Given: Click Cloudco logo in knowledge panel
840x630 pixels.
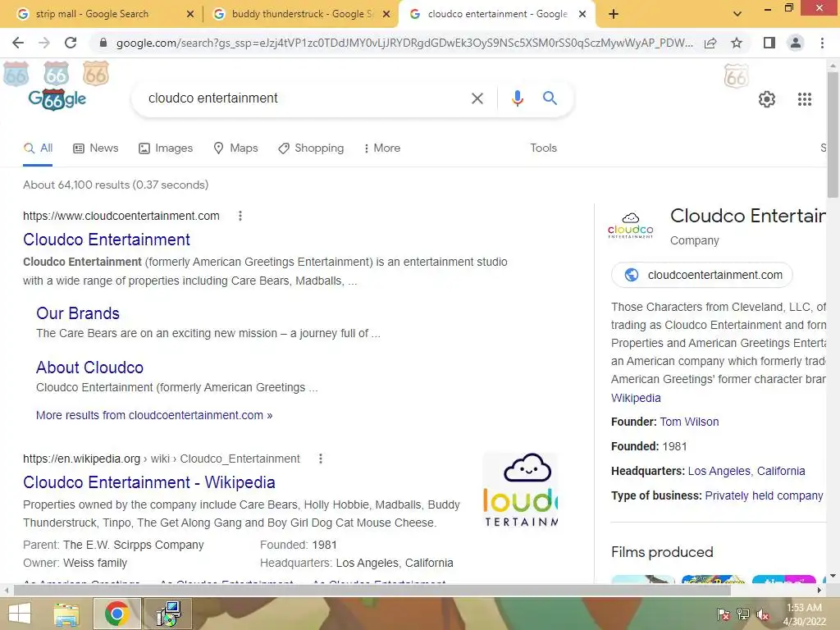Looking at the screenshot, I should [x=631, y=226].
